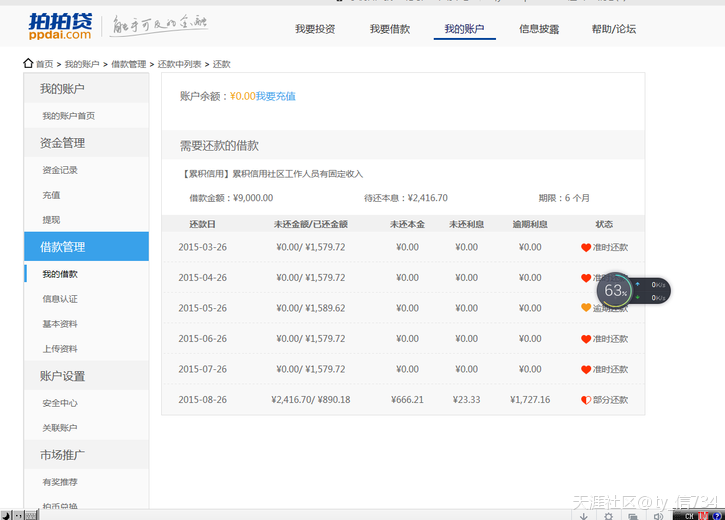Click the ppdai.com logo

click(60, 27)
